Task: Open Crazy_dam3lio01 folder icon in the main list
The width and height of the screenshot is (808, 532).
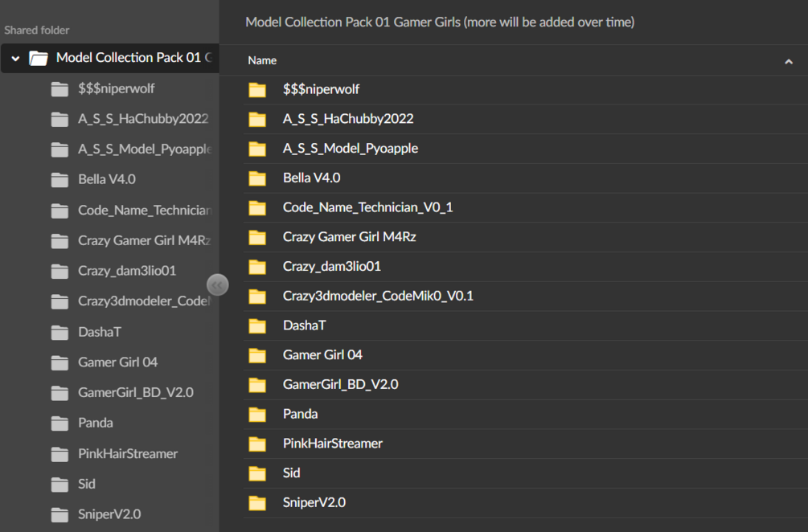Action: (257, 266)
